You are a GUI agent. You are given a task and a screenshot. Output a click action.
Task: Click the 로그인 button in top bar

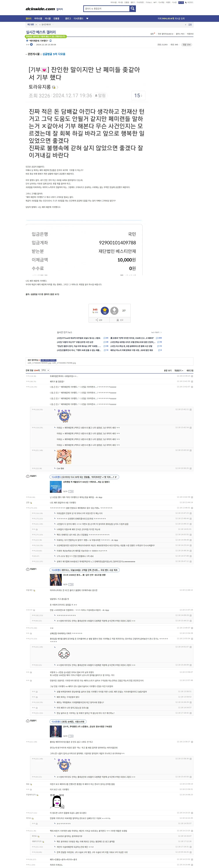(x=181, y=2)
